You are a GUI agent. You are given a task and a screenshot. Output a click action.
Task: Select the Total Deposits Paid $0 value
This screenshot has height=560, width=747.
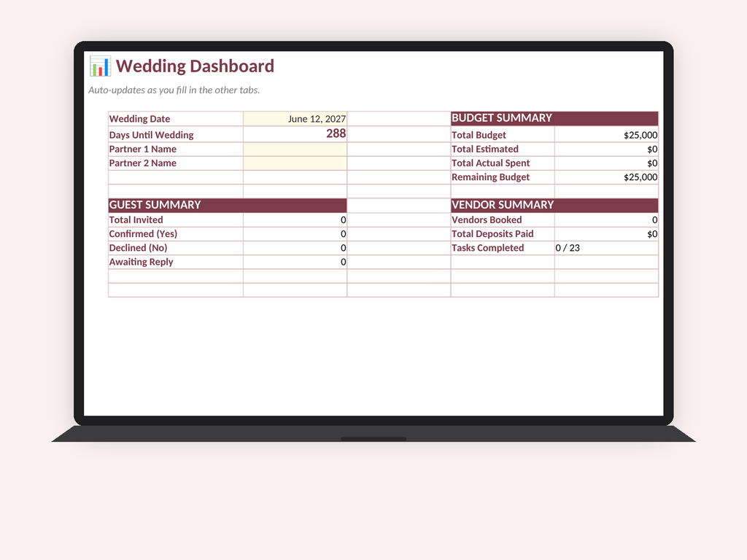[606, 234]
